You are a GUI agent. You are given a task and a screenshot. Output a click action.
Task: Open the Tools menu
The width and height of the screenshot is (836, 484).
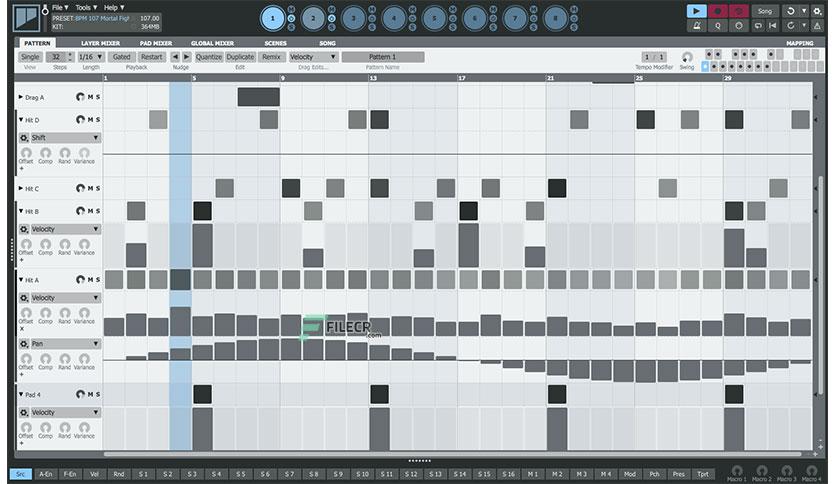86,7
